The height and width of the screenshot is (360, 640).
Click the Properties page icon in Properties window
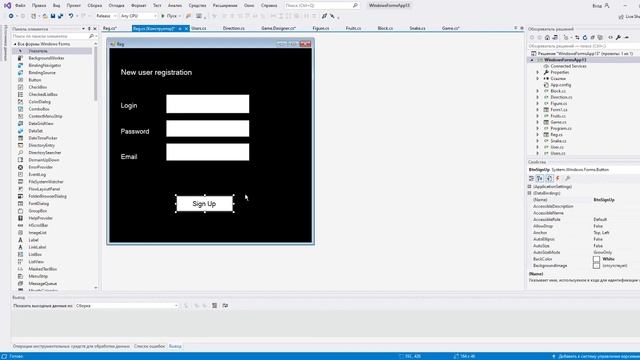pyautogui.click(x=549, y=178)
